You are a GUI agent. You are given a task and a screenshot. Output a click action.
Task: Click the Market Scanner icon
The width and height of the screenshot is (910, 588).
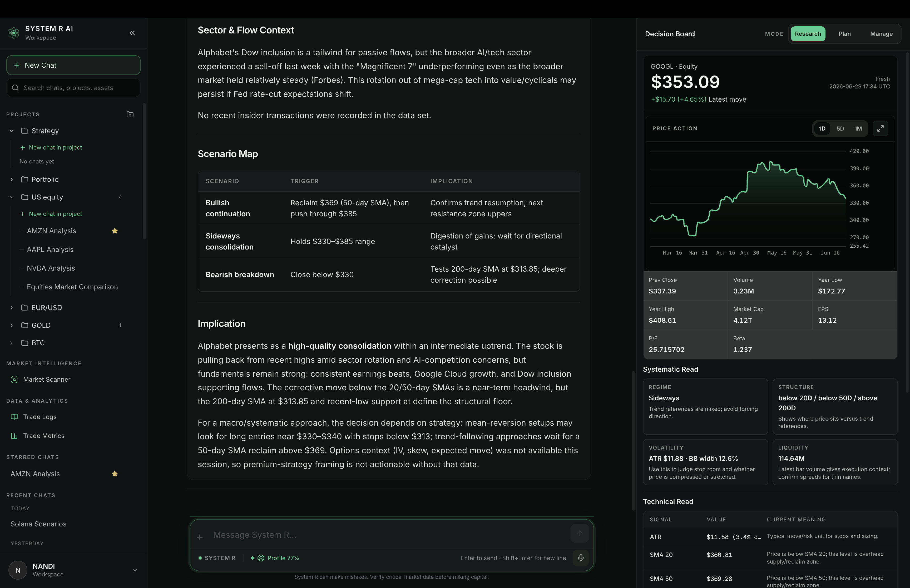coord(14,379)
